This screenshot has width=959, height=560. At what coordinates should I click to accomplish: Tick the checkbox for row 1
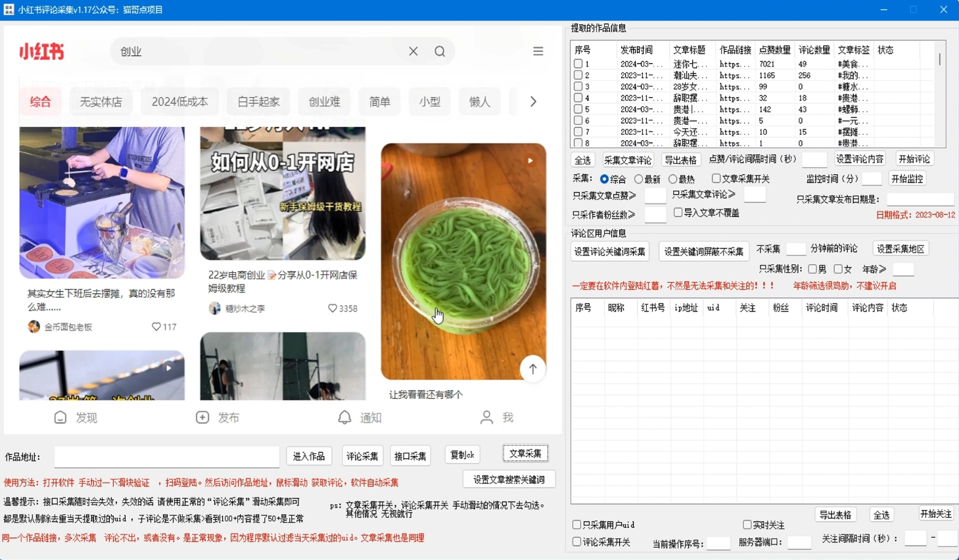[x=578, y=64]
